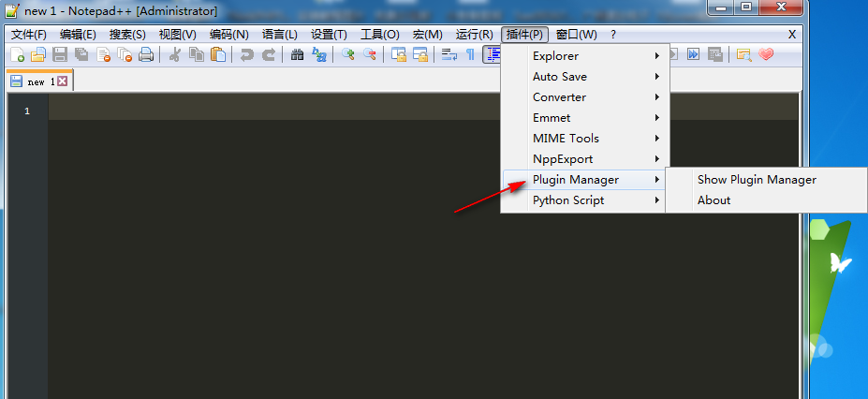Open the 运行(R) menu

pyautogui.click(x=475, y=35)
